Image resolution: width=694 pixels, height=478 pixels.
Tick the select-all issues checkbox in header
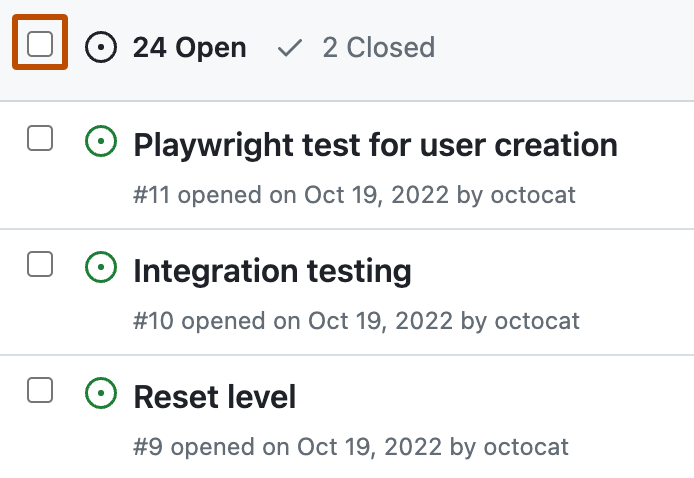pos(40,43)
